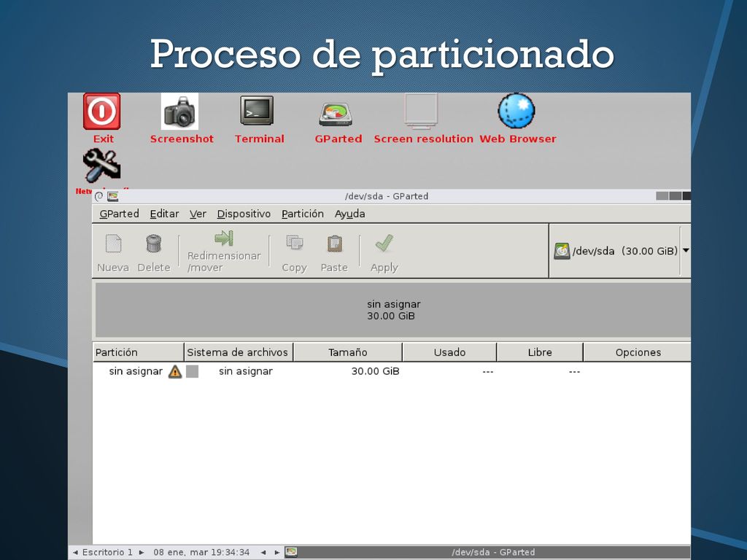Open the Partición menu

click(x=303, y=214)
